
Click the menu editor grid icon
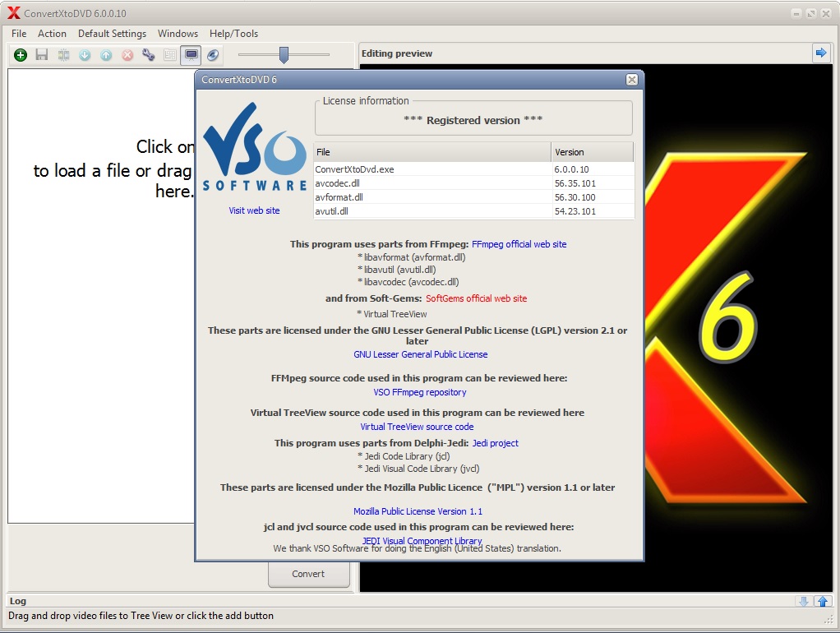[170, 55]
